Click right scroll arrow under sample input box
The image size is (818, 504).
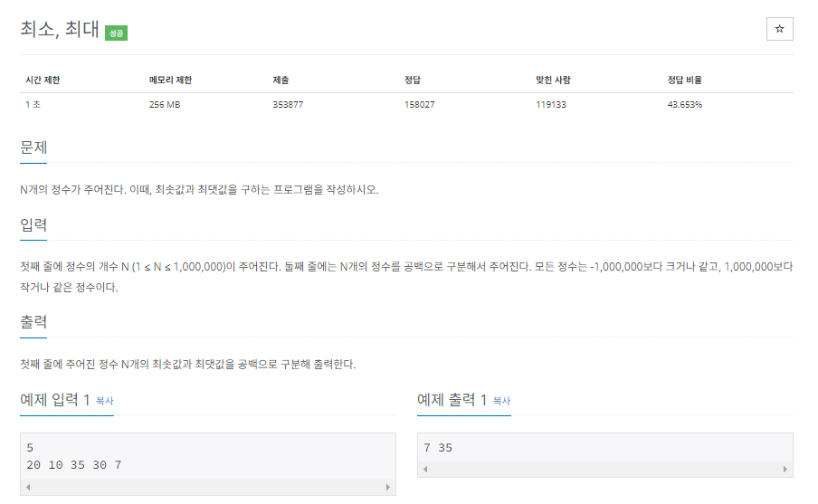click(x=387, y=488)
